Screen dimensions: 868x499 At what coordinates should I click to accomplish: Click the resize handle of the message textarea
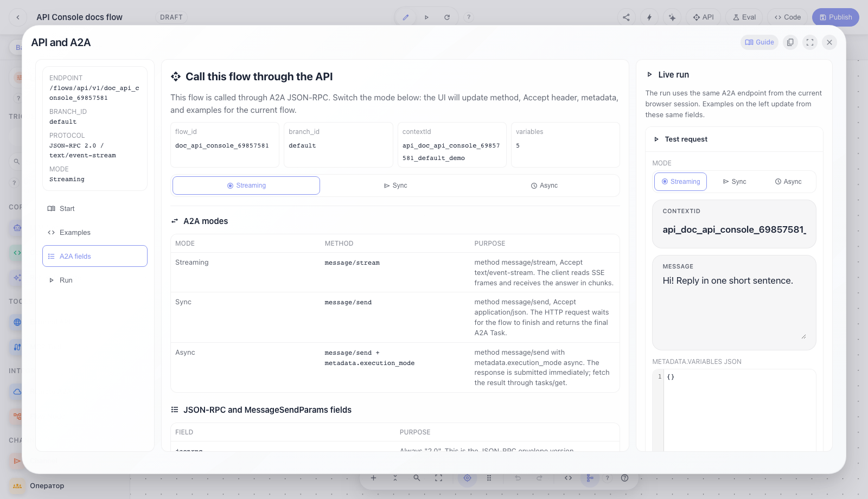(803, 337)
